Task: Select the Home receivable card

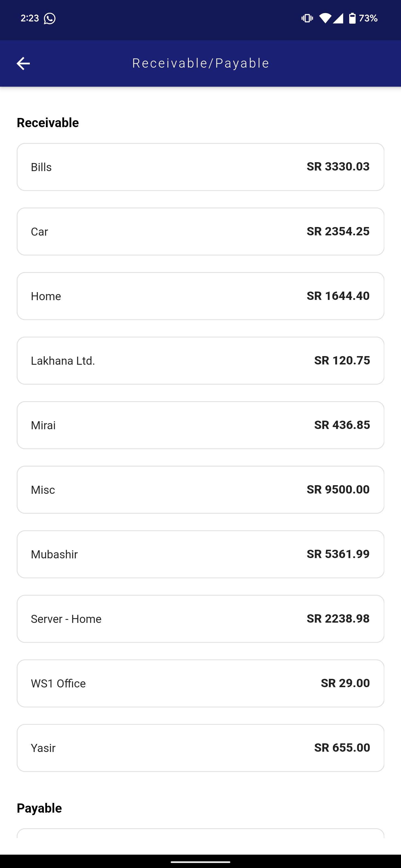Action: [200, 296]
